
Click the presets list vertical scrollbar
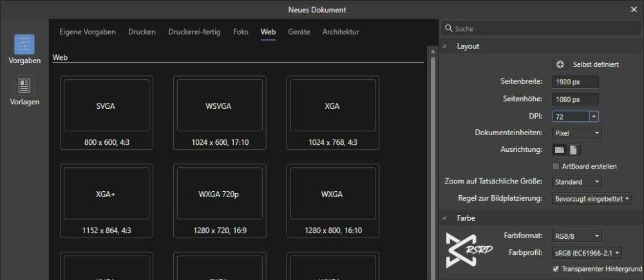tap(433, 161)
